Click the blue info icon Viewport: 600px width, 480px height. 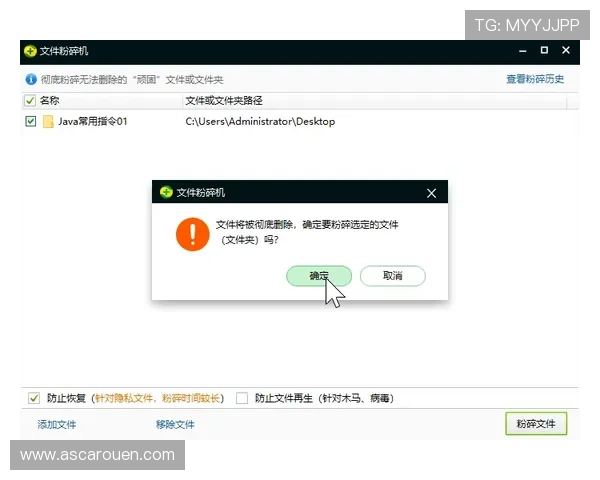[31, 79]
